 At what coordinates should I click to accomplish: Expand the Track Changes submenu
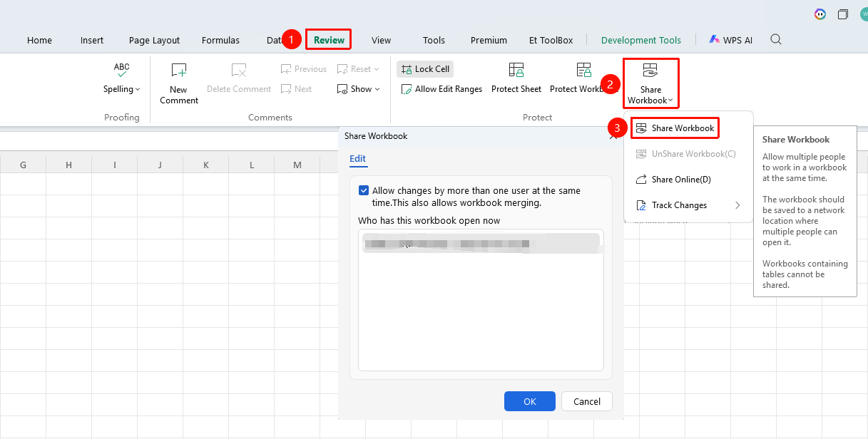coord(688,205)
